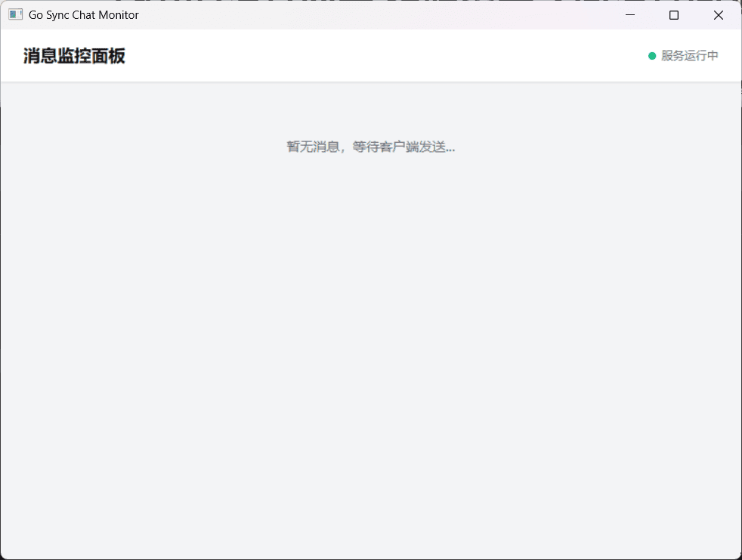Click the green service status dot
This screenshot has width=742, height=560.
(652, 56)
